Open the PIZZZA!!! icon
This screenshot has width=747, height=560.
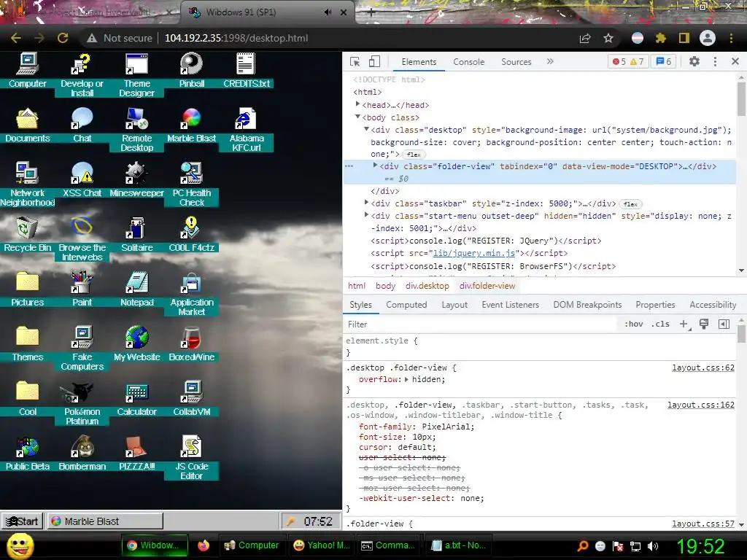click(136, 454)
